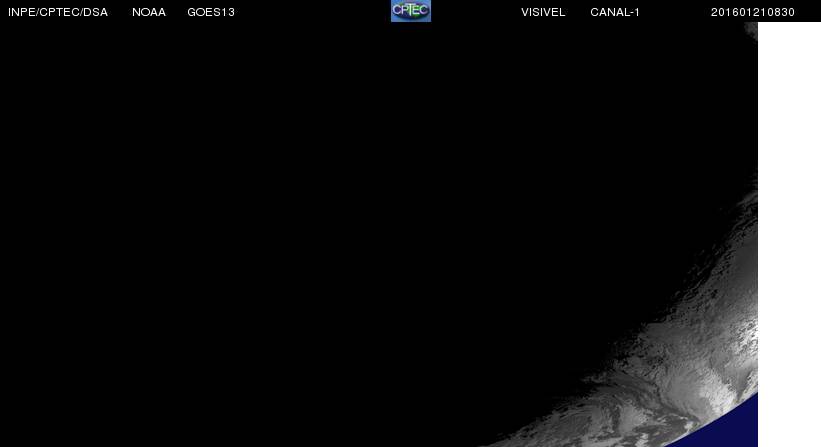Click the GOES13 satellite label
821x447 pixels.
[x=211, y=13]
